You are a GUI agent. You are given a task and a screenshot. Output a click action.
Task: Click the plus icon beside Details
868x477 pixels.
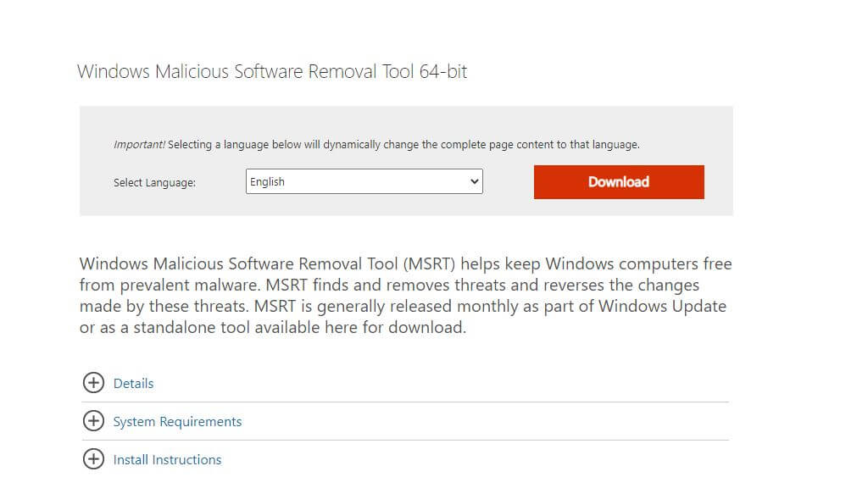point(92,383)
